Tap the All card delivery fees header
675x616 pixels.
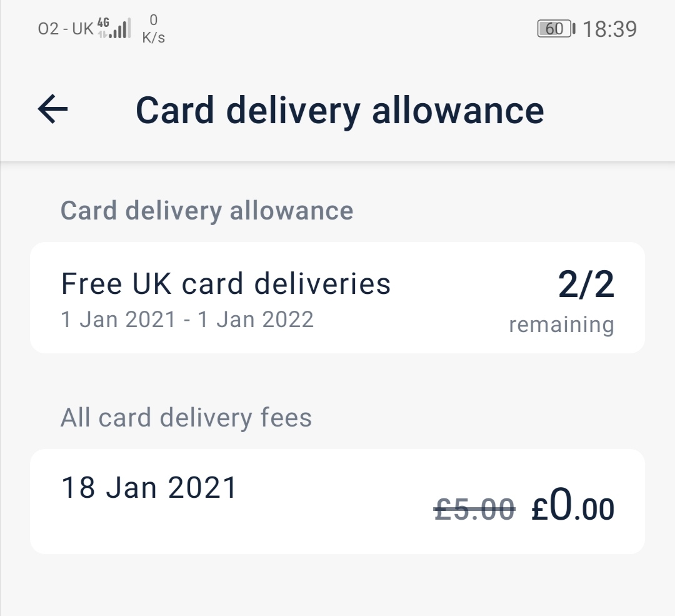(186, 418)
